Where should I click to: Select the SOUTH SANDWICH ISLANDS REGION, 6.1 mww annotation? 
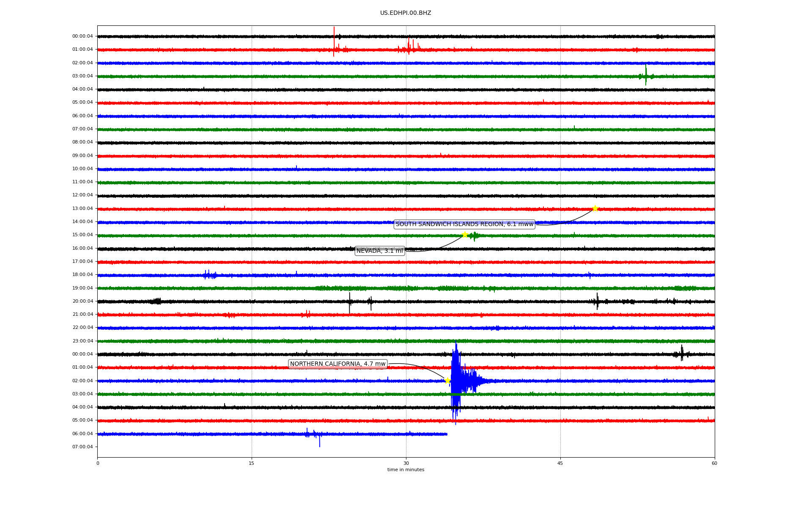point(464,224)
